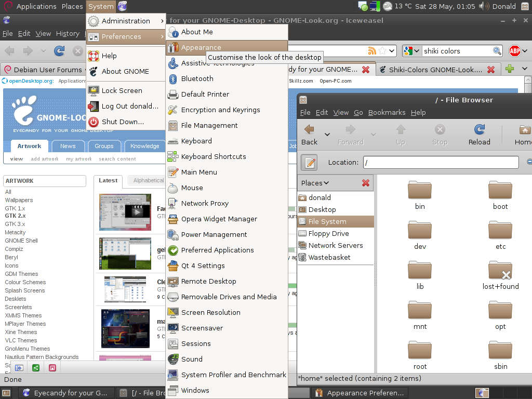The image size is (532, 399).
Task: Click Qt 4 Settings icon
Action: coord(173,266)
